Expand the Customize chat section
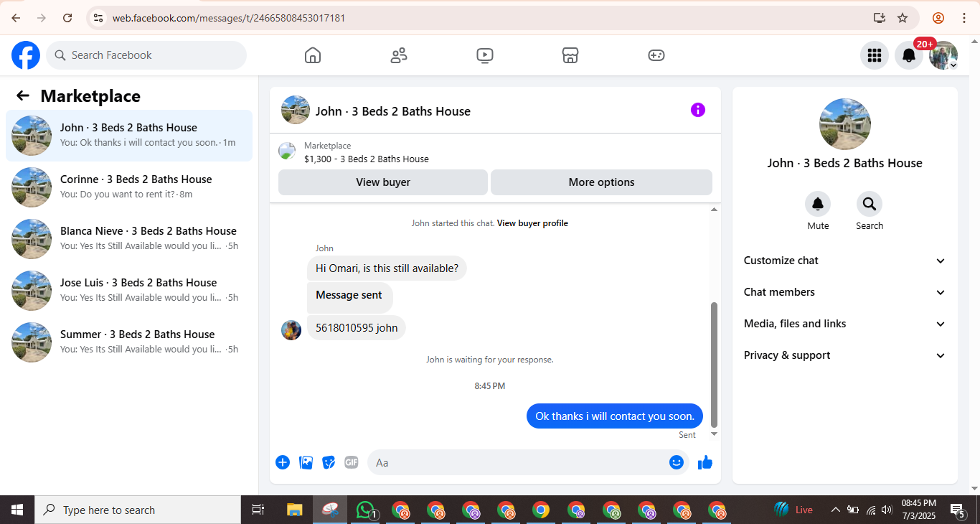The width and height of the screenshot is (980, 524). (845, 261)
